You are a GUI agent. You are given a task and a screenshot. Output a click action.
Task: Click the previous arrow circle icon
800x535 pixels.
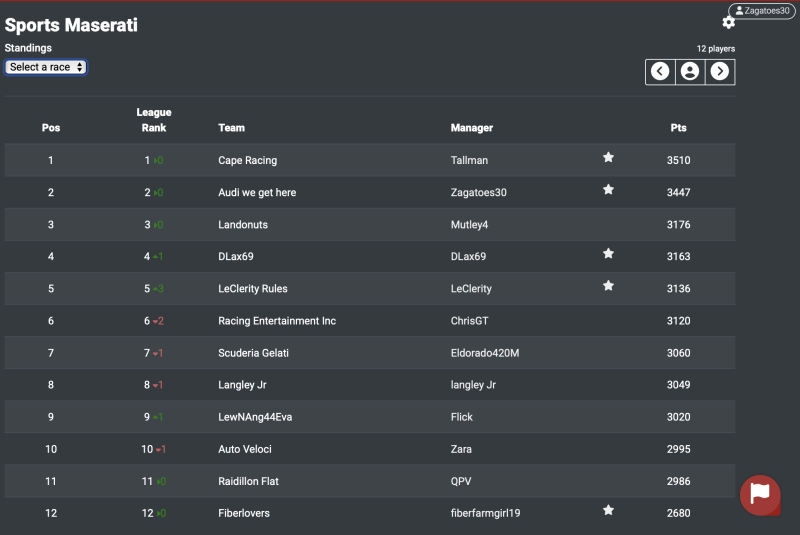click(660, 71)
